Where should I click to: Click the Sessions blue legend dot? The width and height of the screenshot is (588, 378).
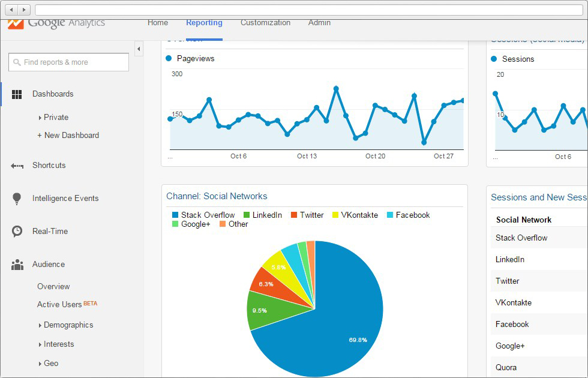[x=494, y=59]
